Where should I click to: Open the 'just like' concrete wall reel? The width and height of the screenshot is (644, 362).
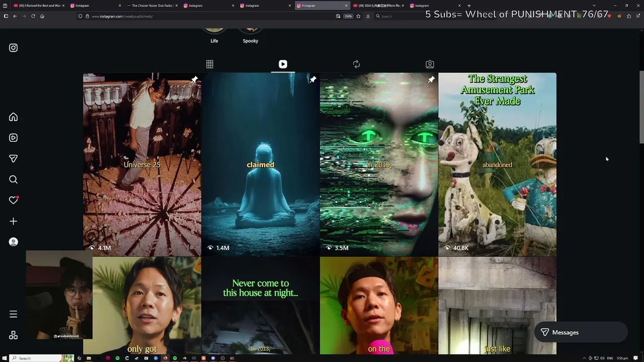498,306
